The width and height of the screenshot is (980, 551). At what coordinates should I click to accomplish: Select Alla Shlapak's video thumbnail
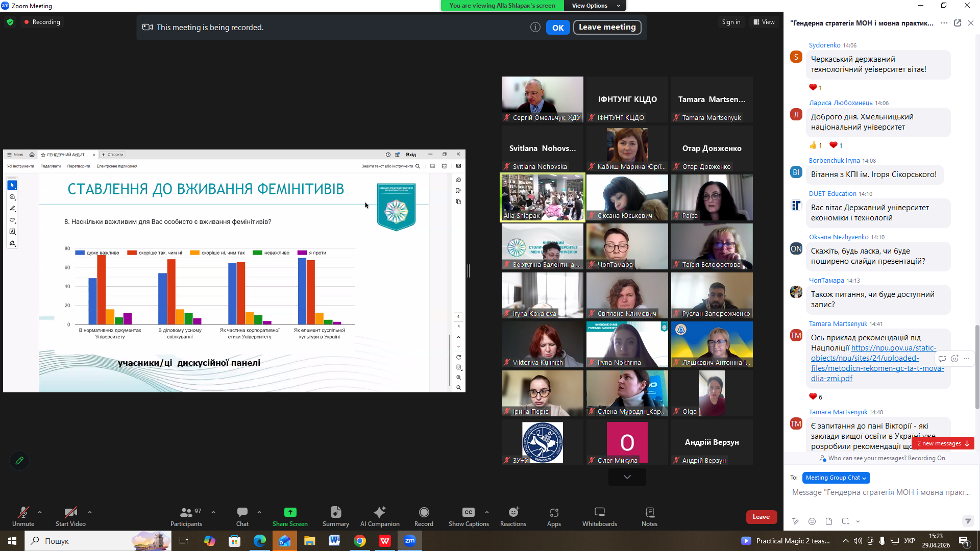click(543, 197)
